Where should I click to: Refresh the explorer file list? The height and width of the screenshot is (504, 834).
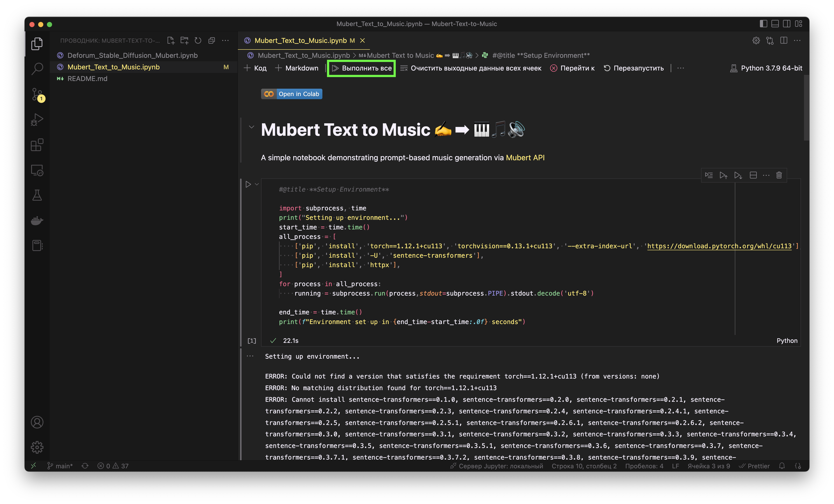198,41
